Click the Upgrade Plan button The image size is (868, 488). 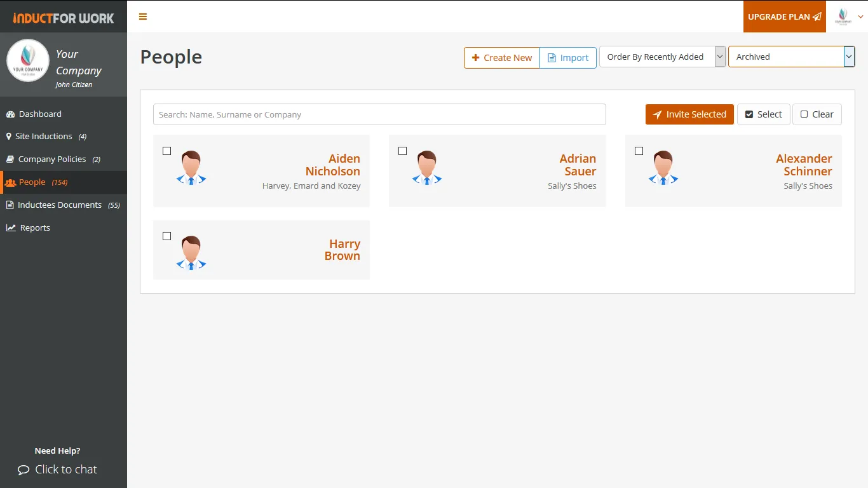pyautogui.click(x=785, y=17)
